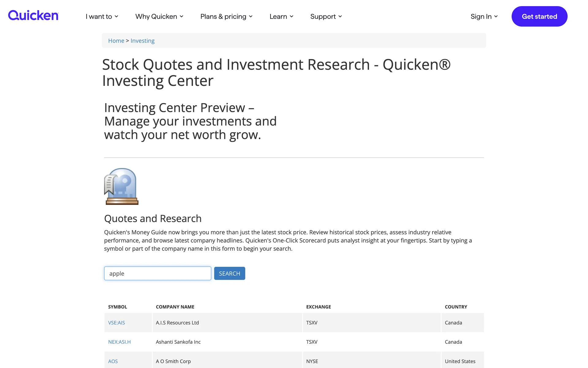Click the COMPANY NAME column header

coord(175,307)
